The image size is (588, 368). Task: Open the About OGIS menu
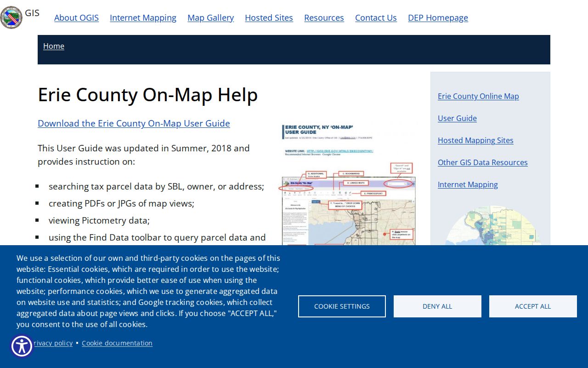coord(76,17)
